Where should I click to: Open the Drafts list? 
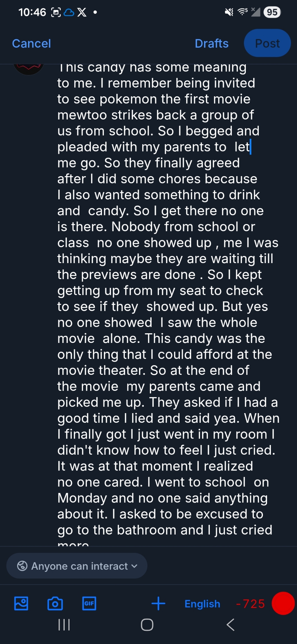[x=211, y=43]
